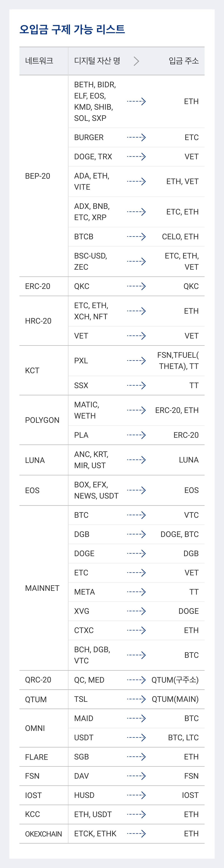Select the POLYGON network label

tap(42, 420)
